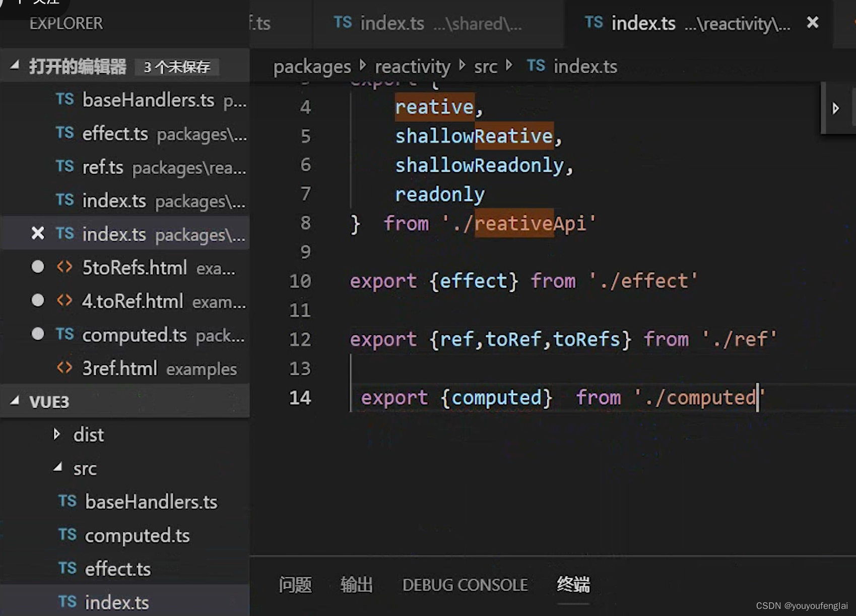
Task: Click the 3 个未保存 badge
Action: 177,67
